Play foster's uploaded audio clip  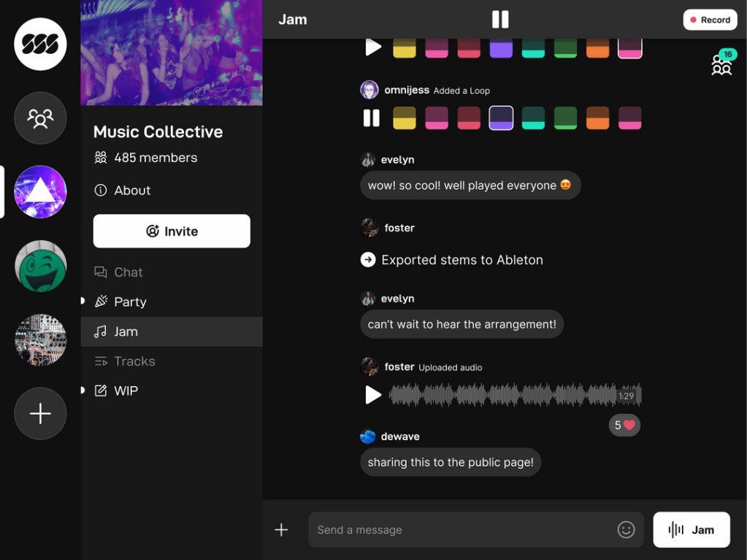coord(373,395)
